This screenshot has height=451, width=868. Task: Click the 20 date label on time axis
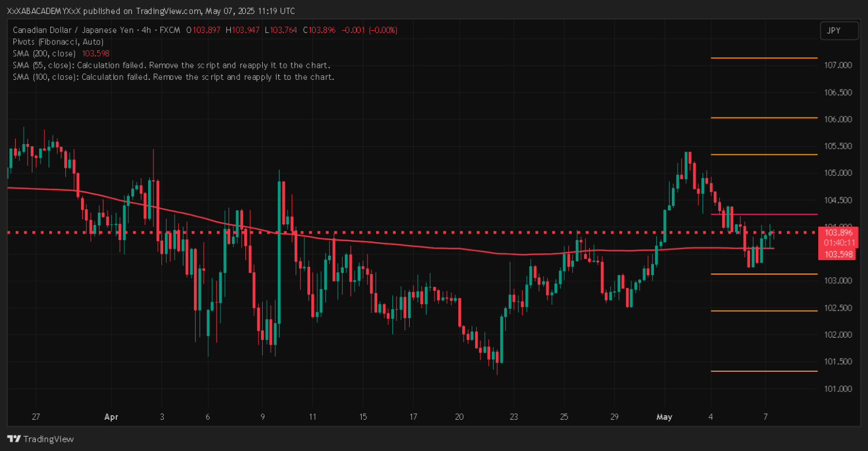(459, 417)
